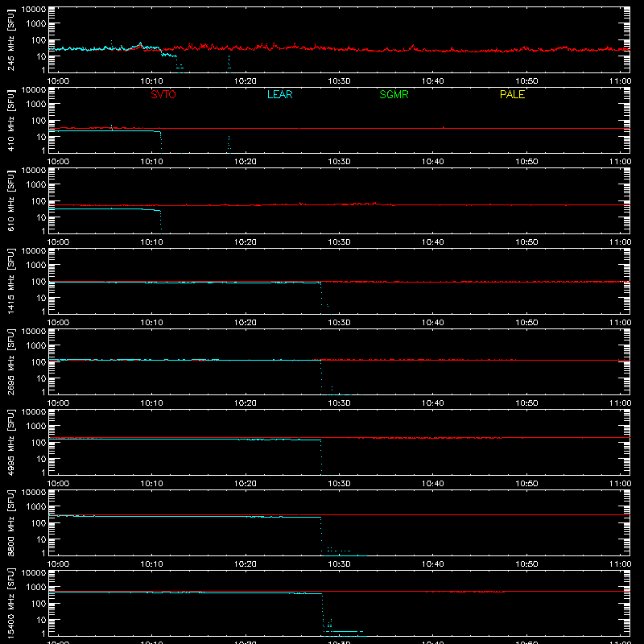Click 10:30 tick under the 1415 MHz panel
Image resolution: width=644 pixels, height=644 pixels.
coord(339,323)
